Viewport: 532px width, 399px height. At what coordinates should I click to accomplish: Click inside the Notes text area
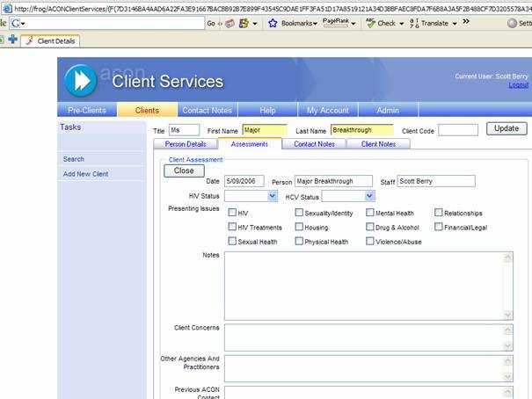tap(362, 285)
